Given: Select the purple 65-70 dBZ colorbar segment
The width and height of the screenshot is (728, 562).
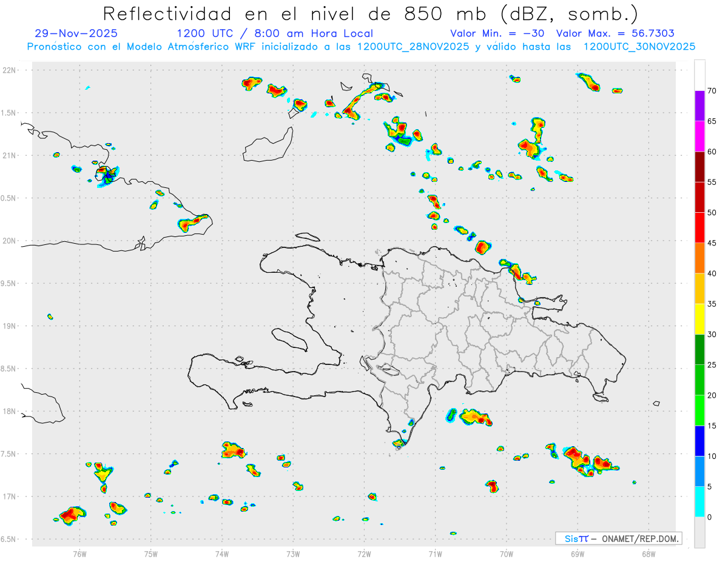Looking at the screenshot, I should point(699,106).
